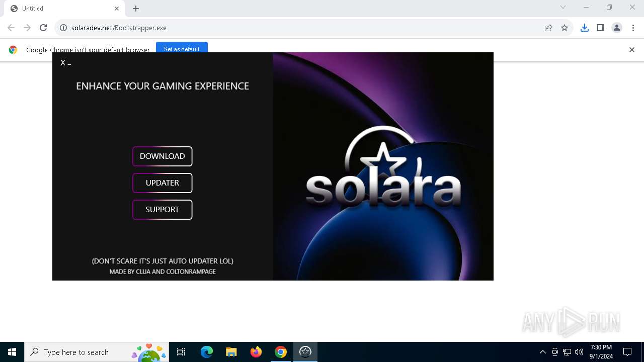Open the Windows notification center
The height and width of the screenshot is (362, 644).
click(x=627, y=352)
